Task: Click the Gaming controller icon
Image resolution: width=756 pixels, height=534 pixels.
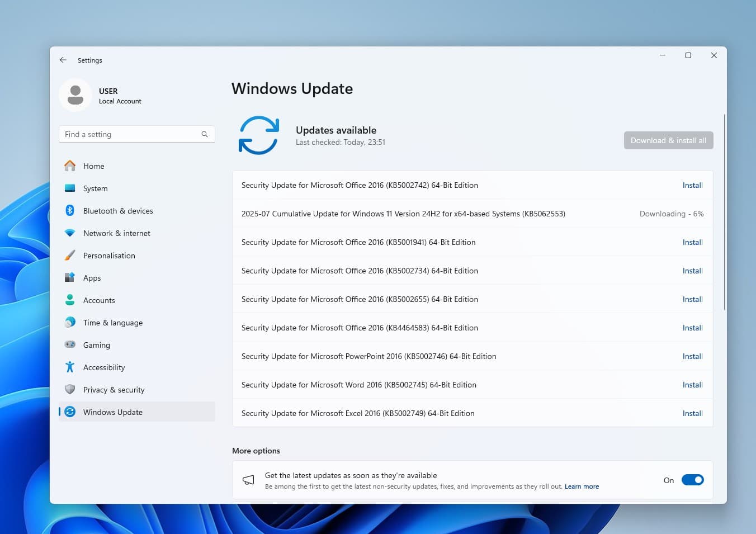Action: pos(70,345)
